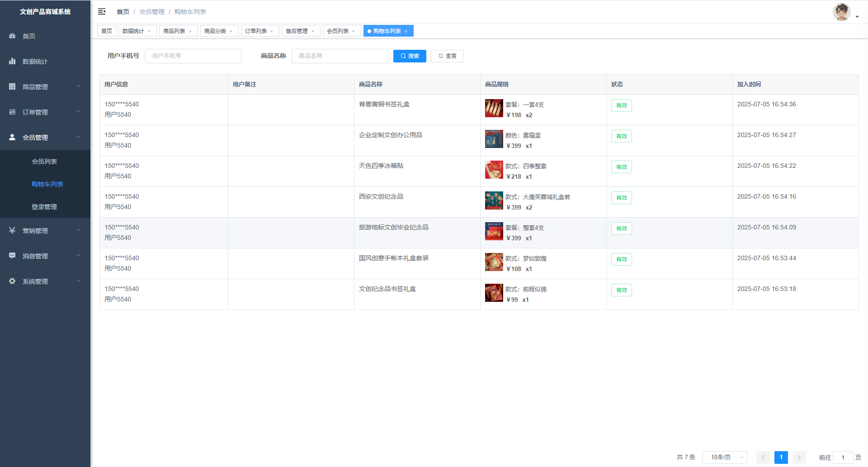The image size is (868, 467).
Task: Expand the 商品管理 submenu
Action: [x=45, y=86]
